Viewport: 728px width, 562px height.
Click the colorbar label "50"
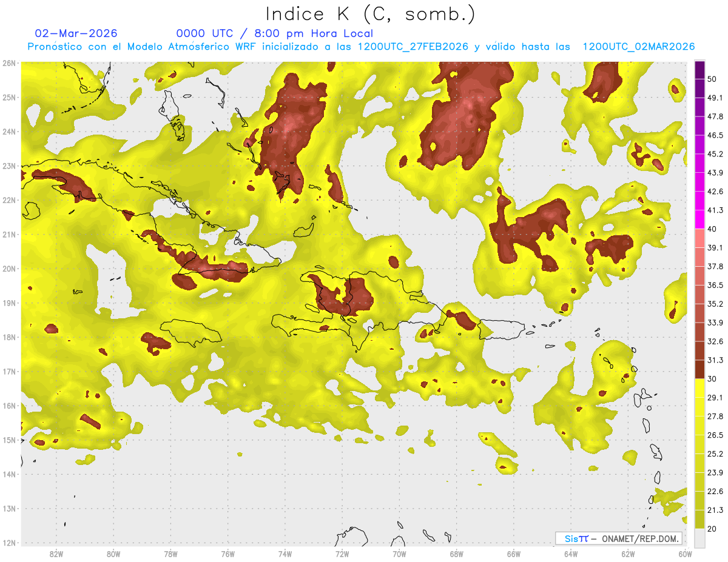[x=713, y=79]
